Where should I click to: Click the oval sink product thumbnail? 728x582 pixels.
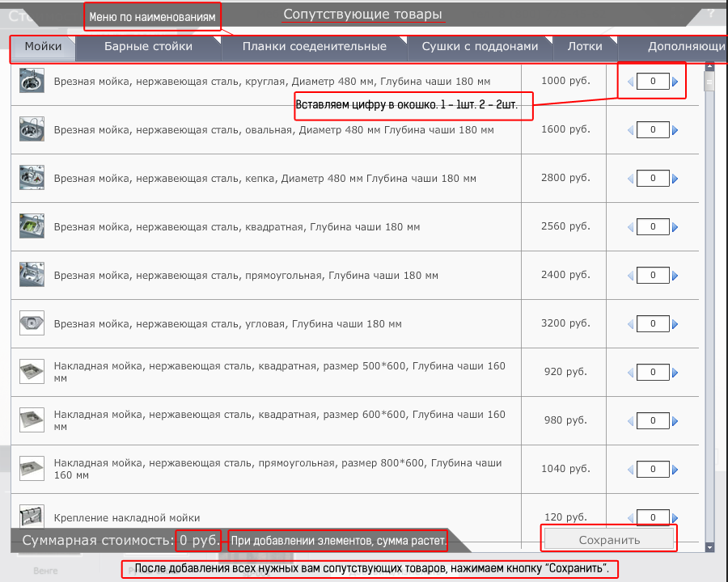click(32, 129)
